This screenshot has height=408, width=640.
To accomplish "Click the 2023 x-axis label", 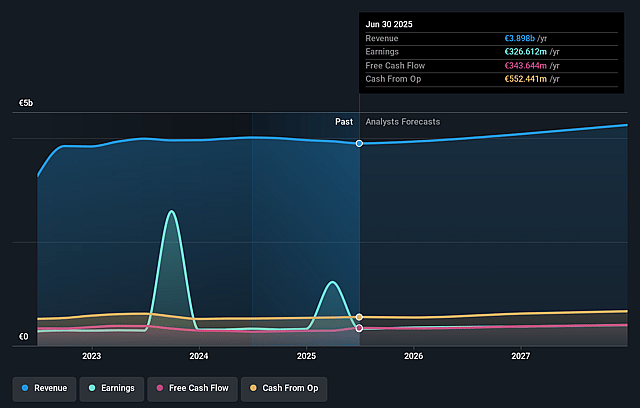I will [91, 356].
